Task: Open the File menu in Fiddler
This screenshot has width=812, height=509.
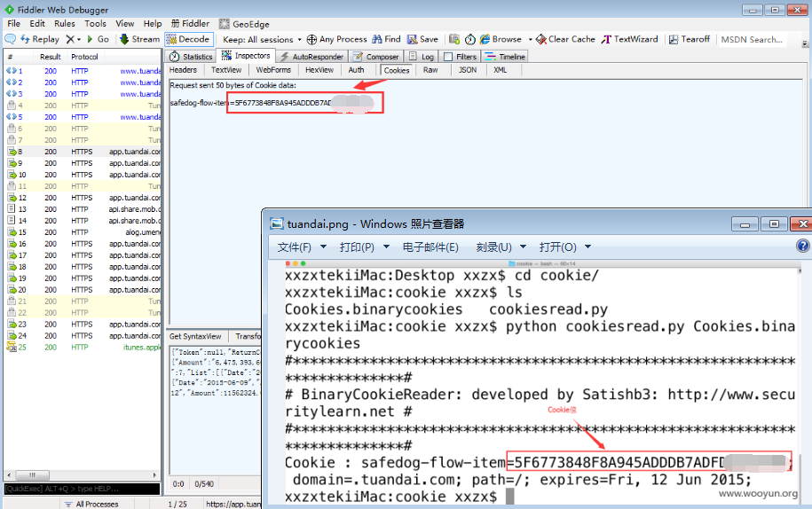Action: point(13,24)
